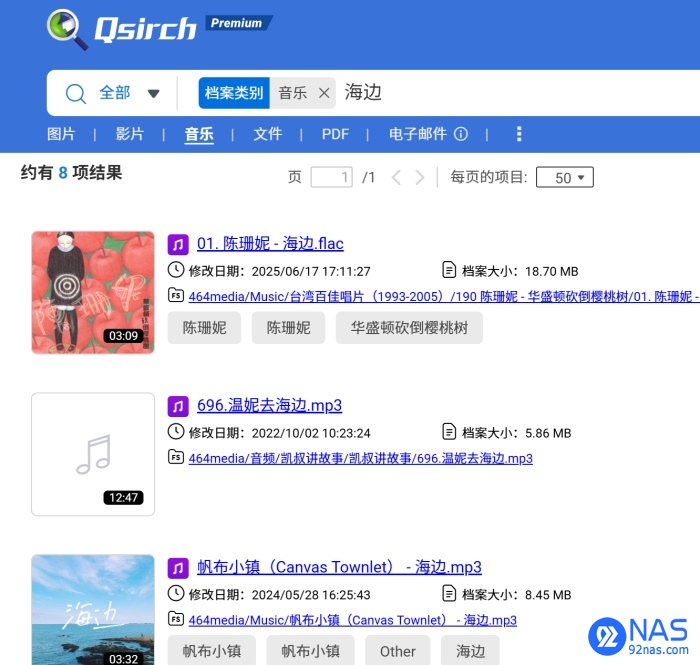700x665 pixels.
Task: Switch to the 图片 category tab
Action: coord(61,134)
